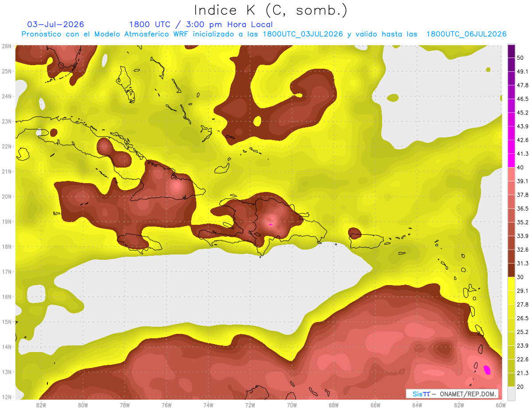The width and height of the screenshot is (532, 411).
Task: Click the latitude label '18N'
Action: [7, 247]
